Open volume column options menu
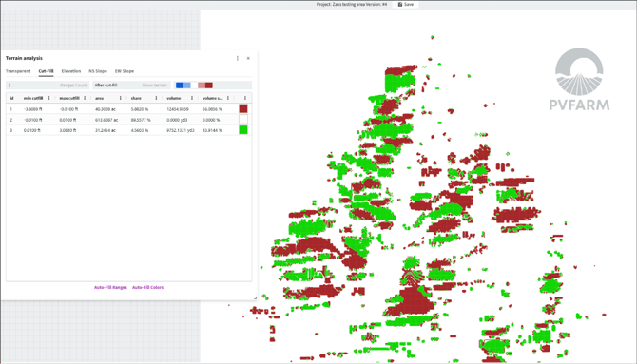This screenshot has width=637, height=364. click(x=192, y=98)
